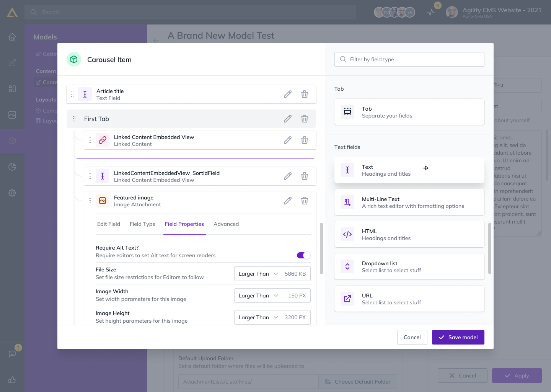Edit the Linked Content Embedded View field
The height and width of the screenshot is (392, 551).
tap(288, 140)
